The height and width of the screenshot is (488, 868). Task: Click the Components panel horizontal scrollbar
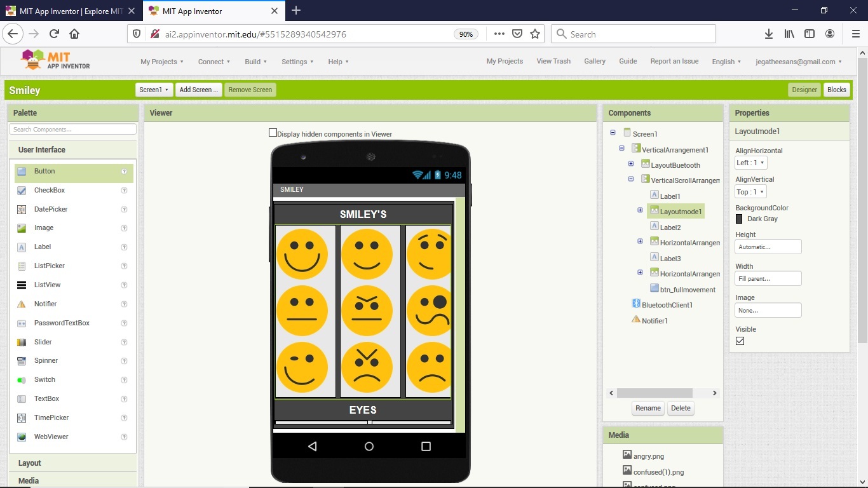click(654, 393)
